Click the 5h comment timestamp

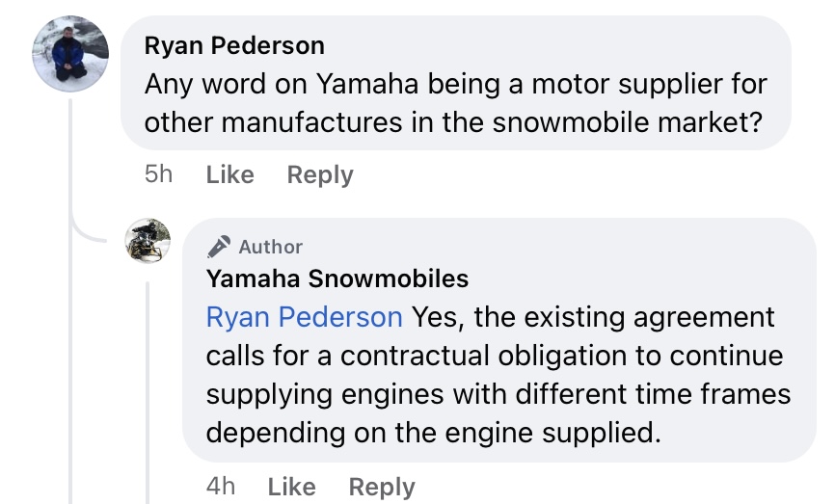click(158, 175)
